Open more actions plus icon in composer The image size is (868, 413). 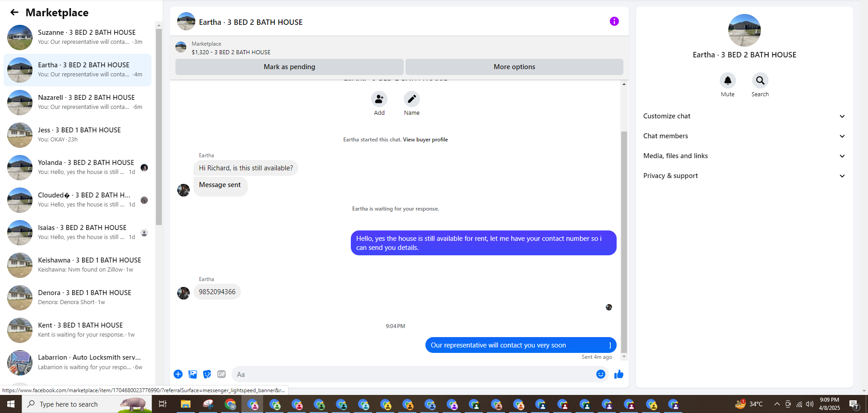[178, 374]
